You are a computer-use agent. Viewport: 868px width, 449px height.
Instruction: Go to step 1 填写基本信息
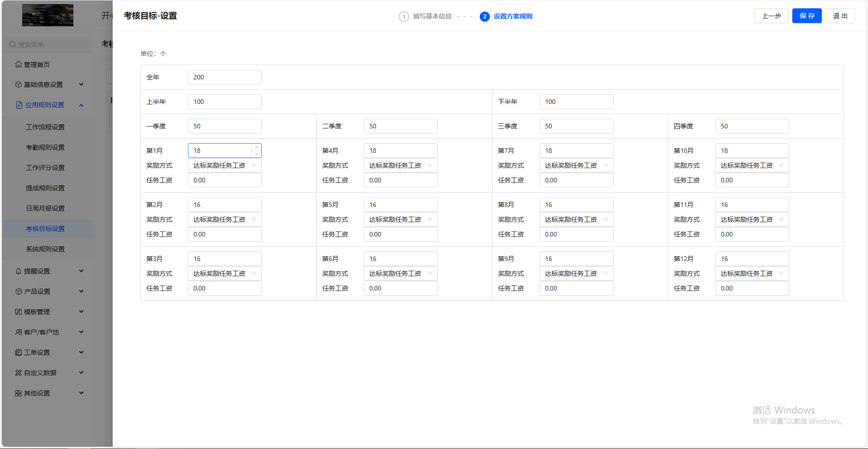pos(425,17)
